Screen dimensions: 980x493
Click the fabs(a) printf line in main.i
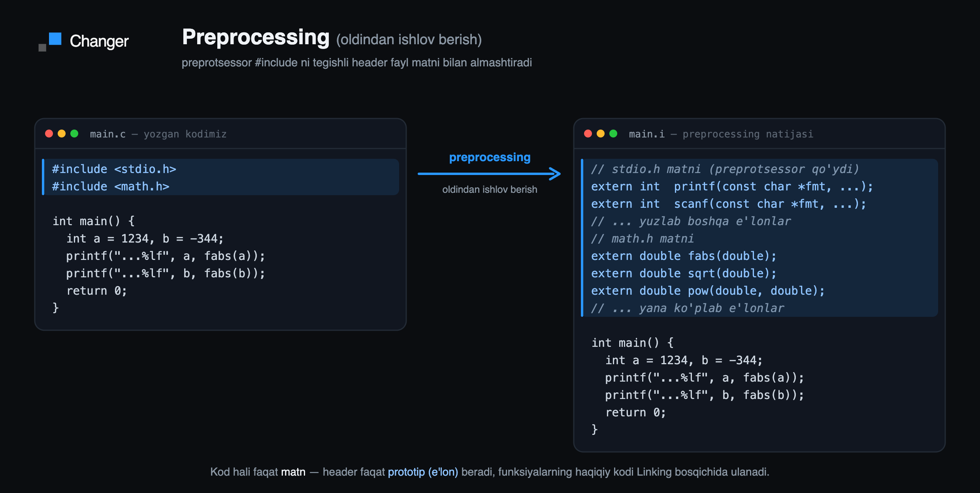(x=705, y=378)
